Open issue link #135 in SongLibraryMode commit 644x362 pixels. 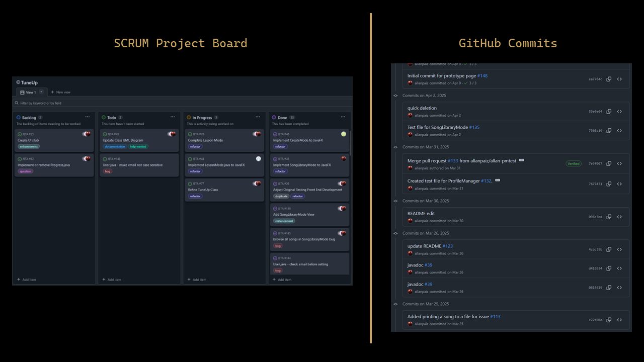[474, 127]
